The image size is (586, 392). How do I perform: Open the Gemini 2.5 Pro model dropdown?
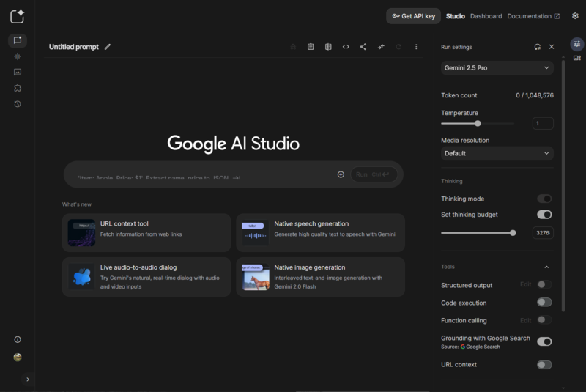pyautogui.click(x=497, y=68)
